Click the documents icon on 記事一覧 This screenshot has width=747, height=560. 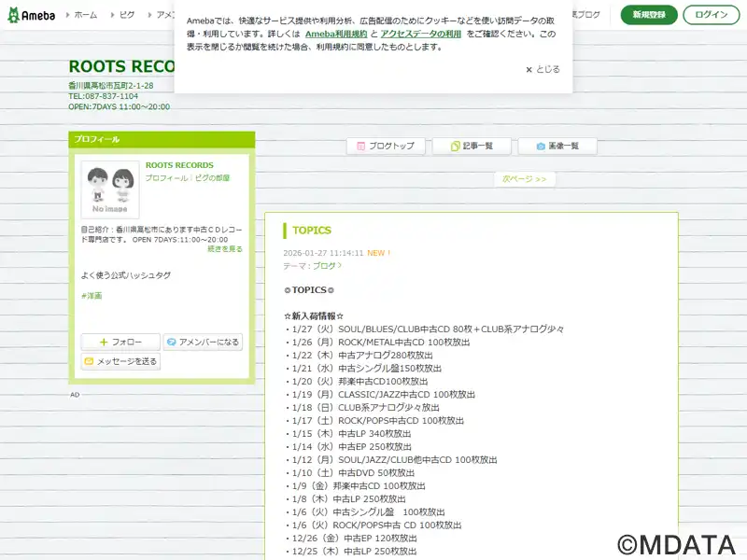click(455, 147)
